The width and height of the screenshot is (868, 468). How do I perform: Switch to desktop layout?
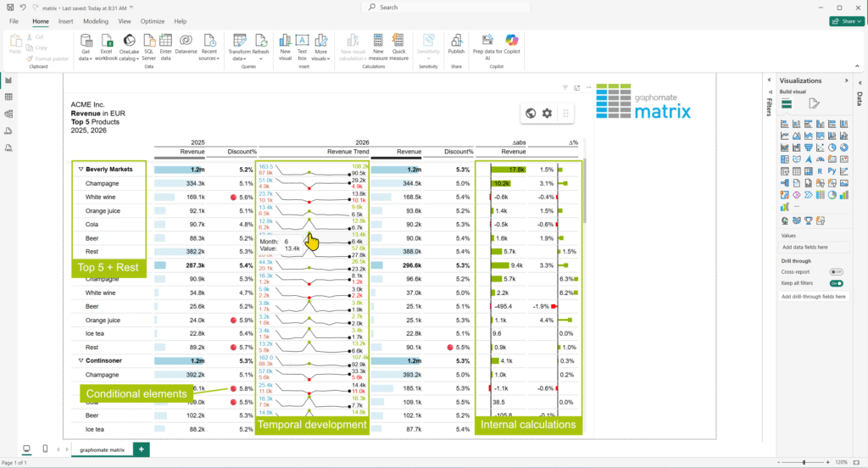(x=26, y=448)
